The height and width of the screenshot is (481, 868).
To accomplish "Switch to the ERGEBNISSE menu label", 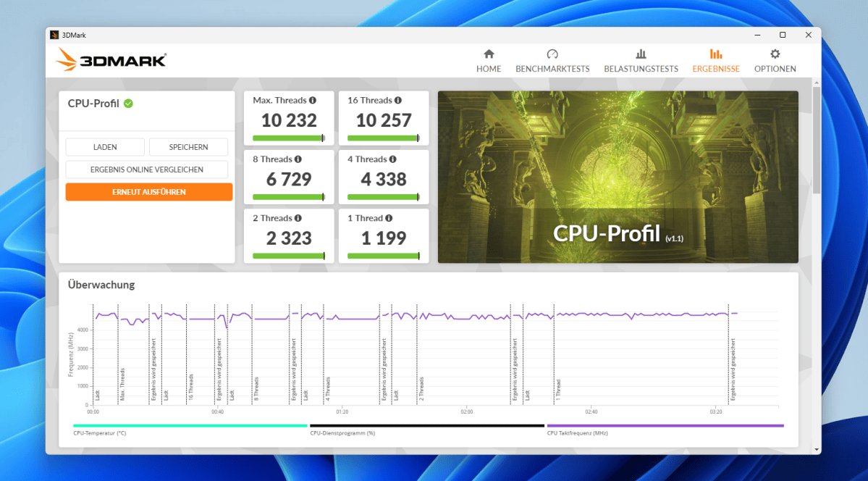I will click(716, 69).
